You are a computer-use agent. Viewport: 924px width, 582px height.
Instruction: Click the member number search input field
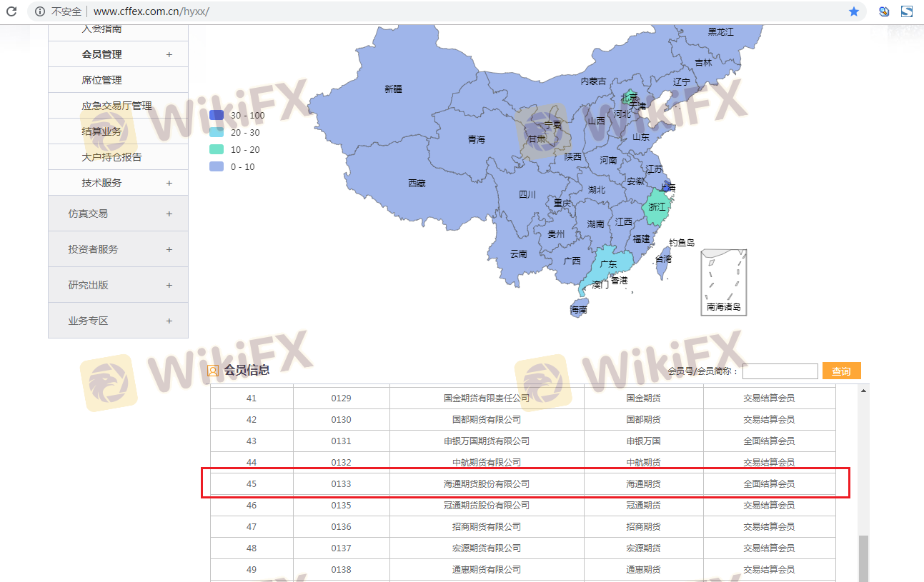coord(780,371)
